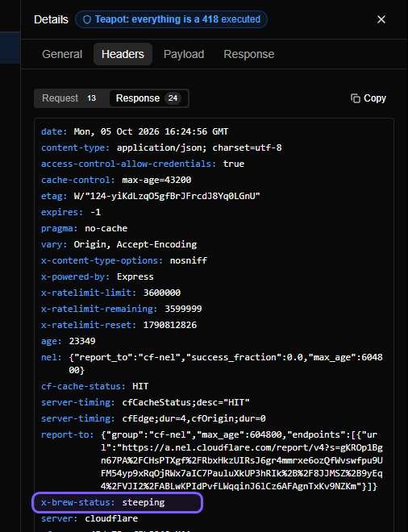Click x-powered-by Express value
Screen dimensions: 408x532
[135, 276]
